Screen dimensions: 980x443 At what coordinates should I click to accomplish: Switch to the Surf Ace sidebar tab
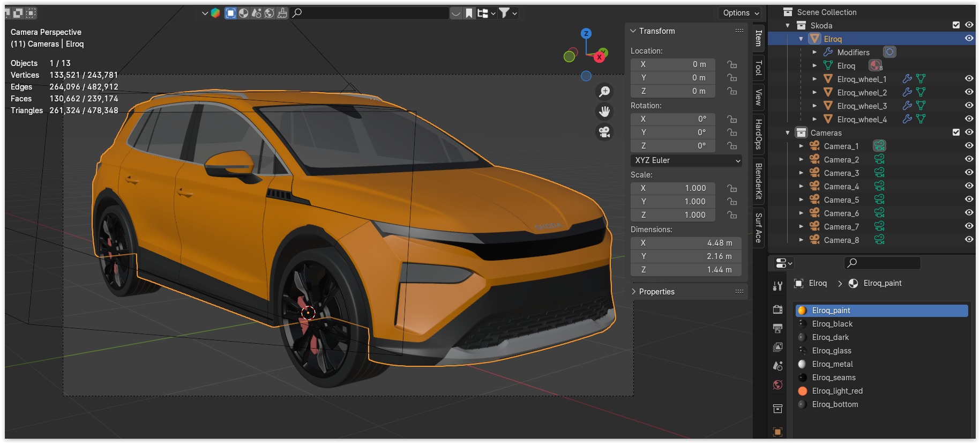tap(758, 228)
